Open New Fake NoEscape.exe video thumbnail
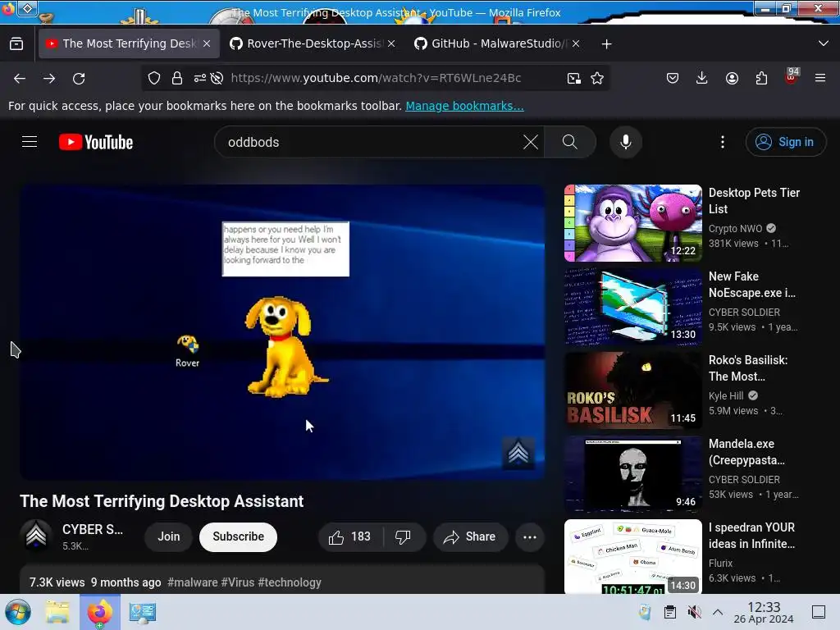Screen dimensions: 840x630 coord(632,307)
